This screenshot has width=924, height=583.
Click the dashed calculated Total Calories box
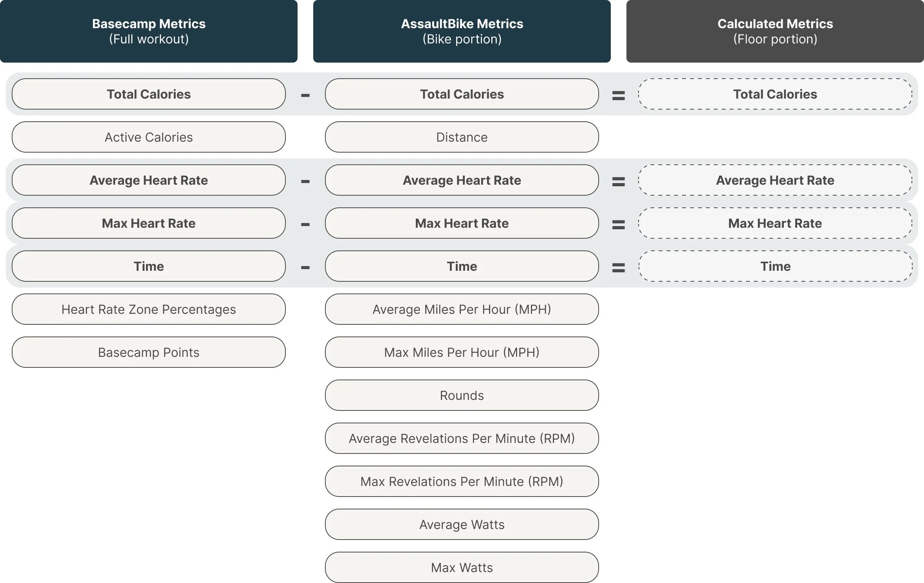tap(775, 94)
